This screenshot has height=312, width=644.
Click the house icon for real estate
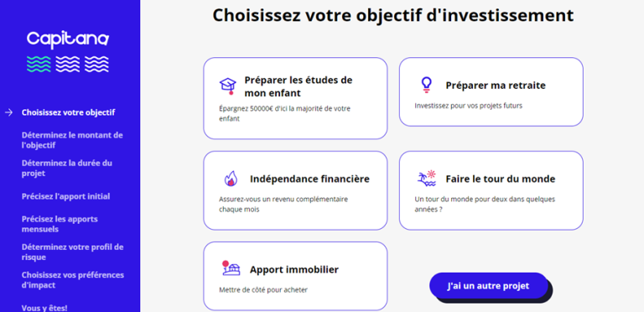(x=231, y=268)
